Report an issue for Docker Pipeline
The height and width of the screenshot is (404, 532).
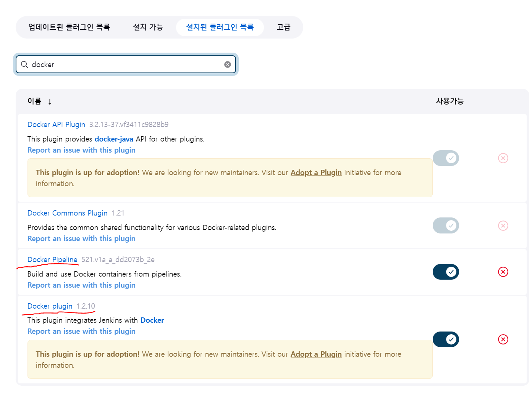pos(81,285)
